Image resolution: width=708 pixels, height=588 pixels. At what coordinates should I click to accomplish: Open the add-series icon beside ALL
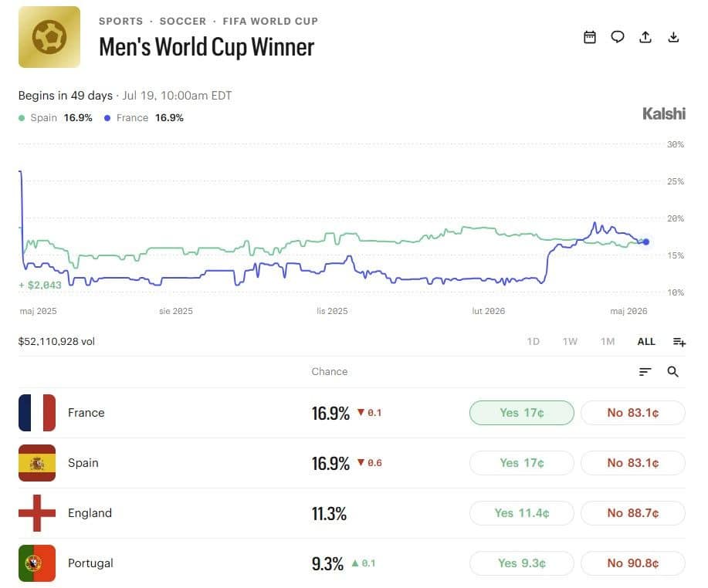[x=679, y=342]
